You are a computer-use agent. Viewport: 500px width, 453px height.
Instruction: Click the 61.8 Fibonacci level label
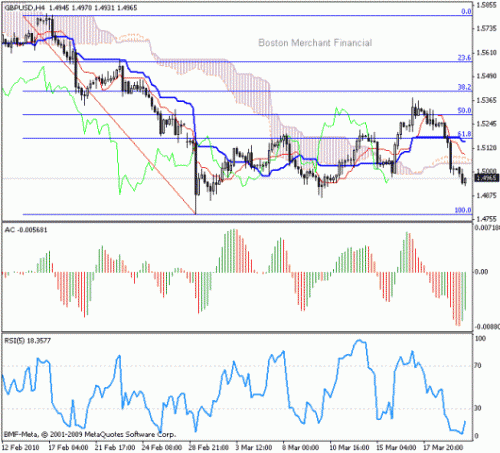pyautogui.click(x=465, y=134)
